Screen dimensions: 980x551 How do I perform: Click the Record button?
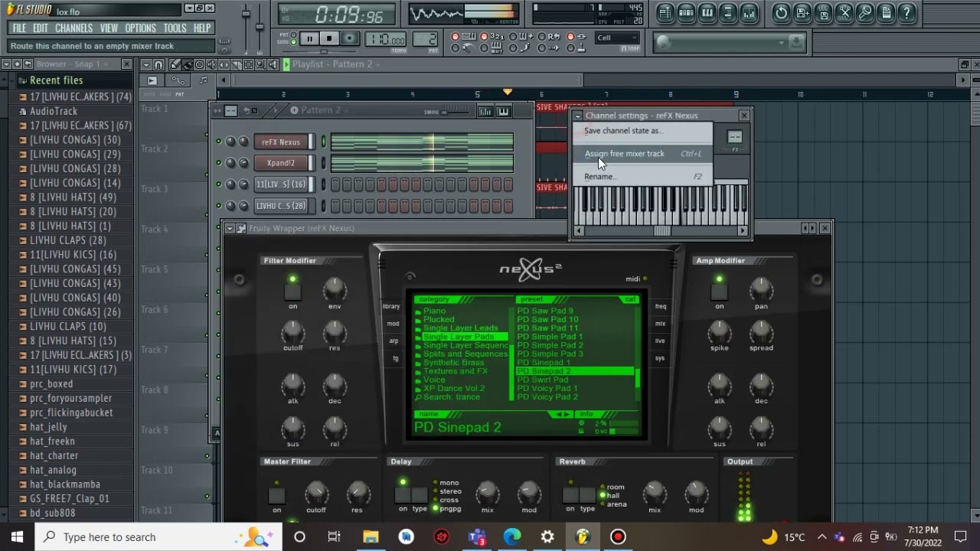tap(349, 39)
